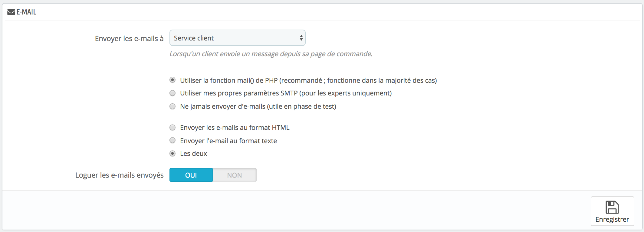Select the 'Les deux' radio option
This screenshot has width=644, height=232.
tap(172, 153)
